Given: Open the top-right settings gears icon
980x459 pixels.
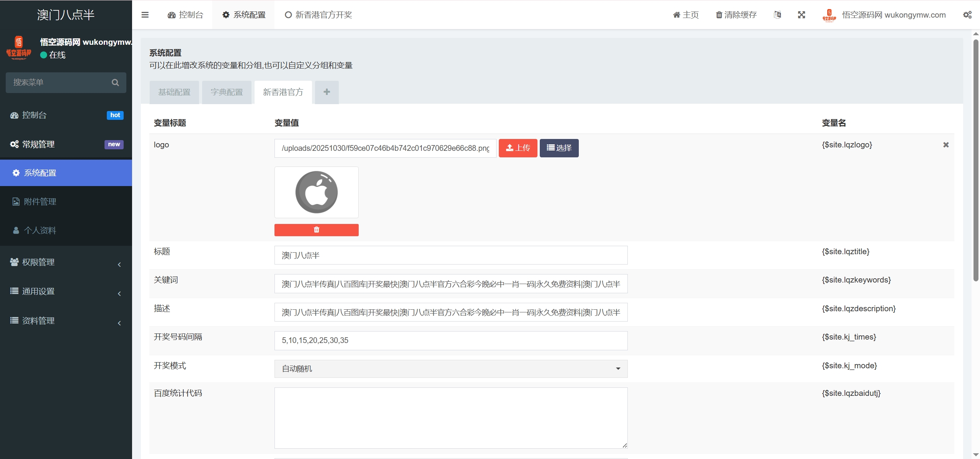Looking at the screenshot, I should pyautogui.click(x=967, y=15).
